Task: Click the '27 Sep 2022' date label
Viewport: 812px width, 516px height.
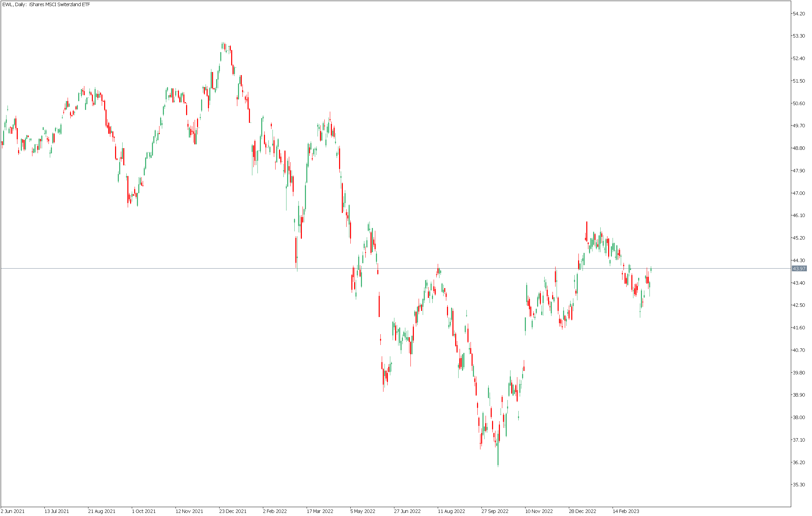Action: [495, 511]
